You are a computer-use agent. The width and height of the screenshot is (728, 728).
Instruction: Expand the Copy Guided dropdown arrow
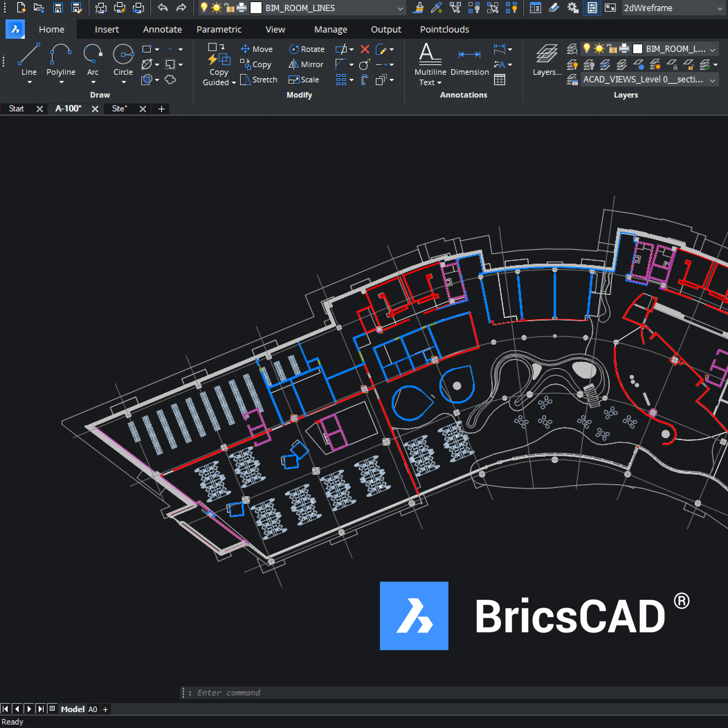(234, 82)
